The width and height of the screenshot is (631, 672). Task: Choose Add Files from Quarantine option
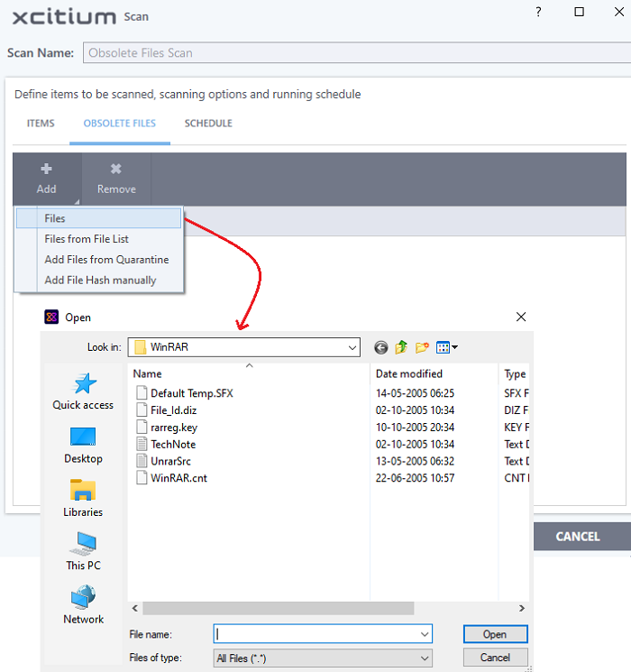point(99,259)
